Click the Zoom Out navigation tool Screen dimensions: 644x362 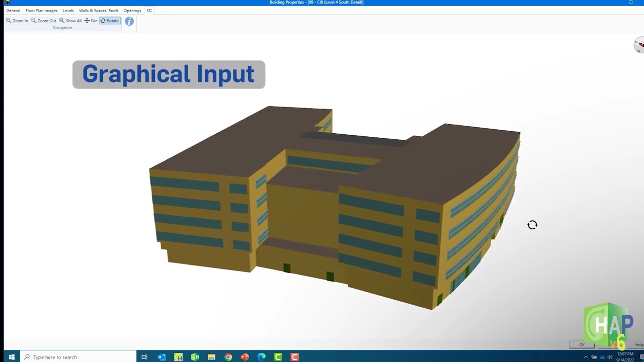44,21
